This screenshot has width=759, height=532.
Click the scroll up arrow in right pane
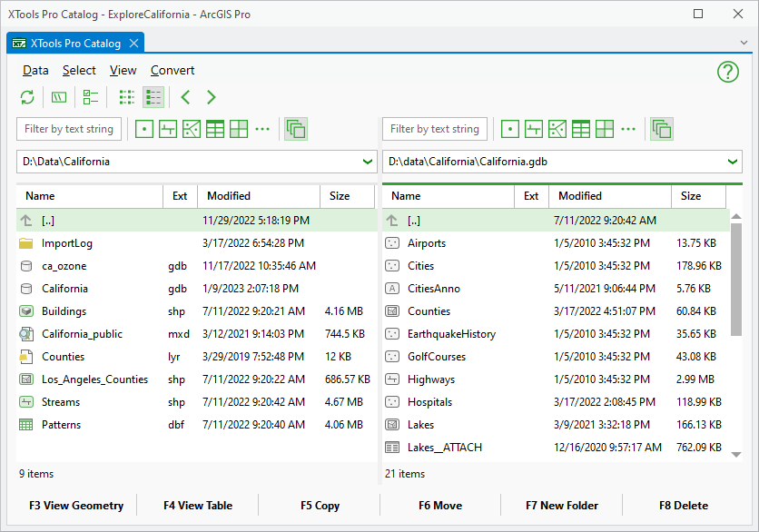pyautogui.click(x=736, y=216)
